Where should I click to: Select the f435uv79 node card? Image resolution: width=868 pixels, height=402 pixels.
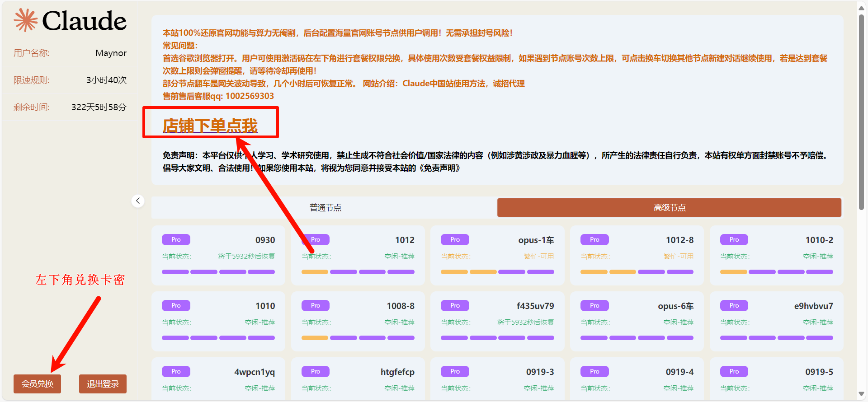point(497,321)
